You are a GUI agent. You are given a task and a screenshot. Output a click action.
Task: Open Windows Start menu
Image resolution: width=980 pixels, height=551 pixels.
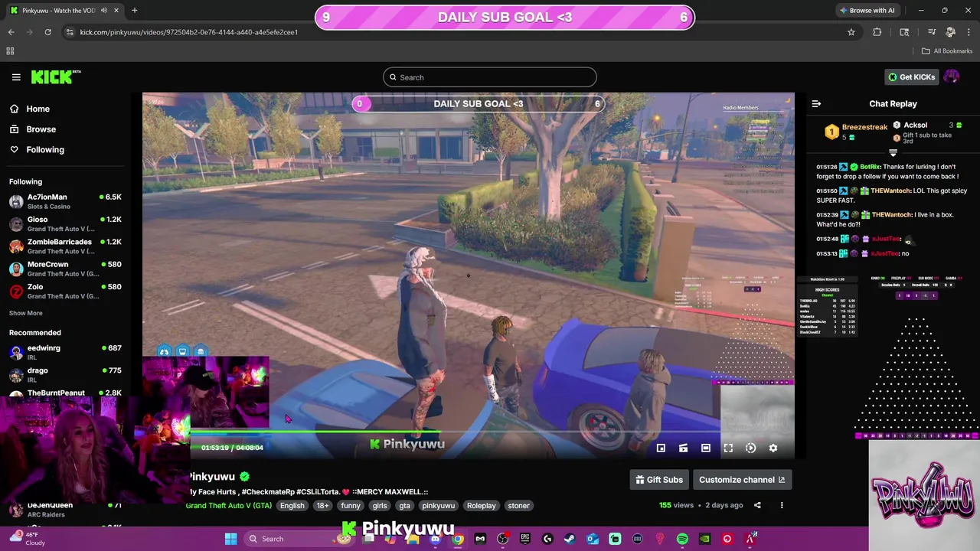[230, 539]
